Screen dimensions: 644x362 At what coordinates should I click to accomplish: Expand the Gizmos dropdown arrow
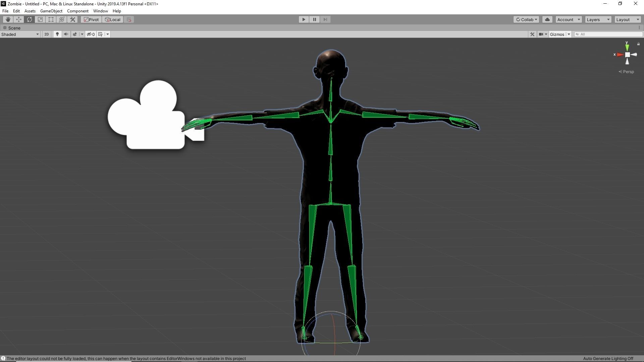(x=569, y=34)
